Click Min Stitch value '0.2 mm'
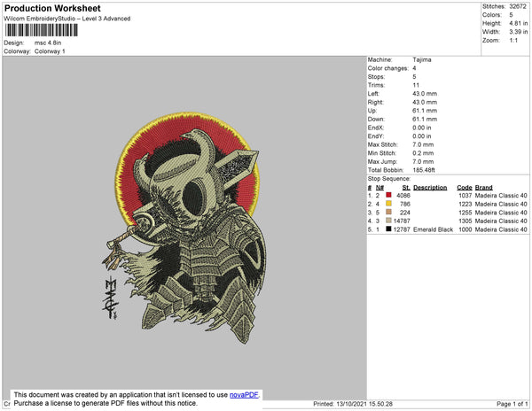Viewport: 532px width, 411px height. click(423, 153)
